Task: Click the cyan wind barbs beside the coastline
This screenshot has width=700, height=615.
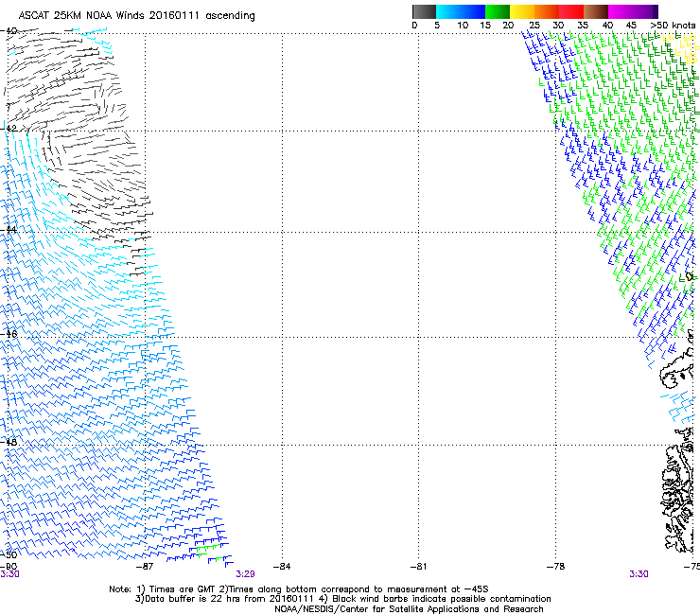Action: click(x=678, y=407)
